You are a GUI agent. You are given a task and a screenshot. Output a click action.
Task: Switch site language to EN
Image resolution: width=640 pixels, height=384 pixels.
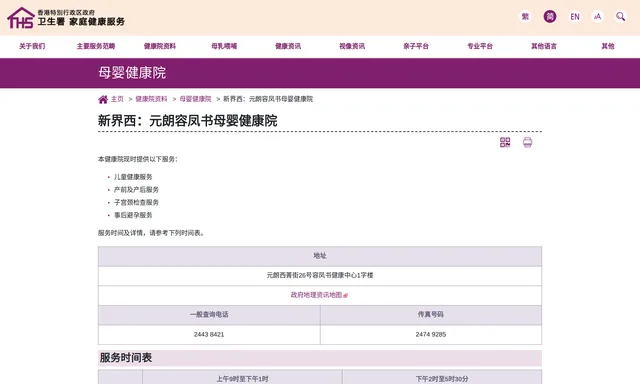(575, 16)
